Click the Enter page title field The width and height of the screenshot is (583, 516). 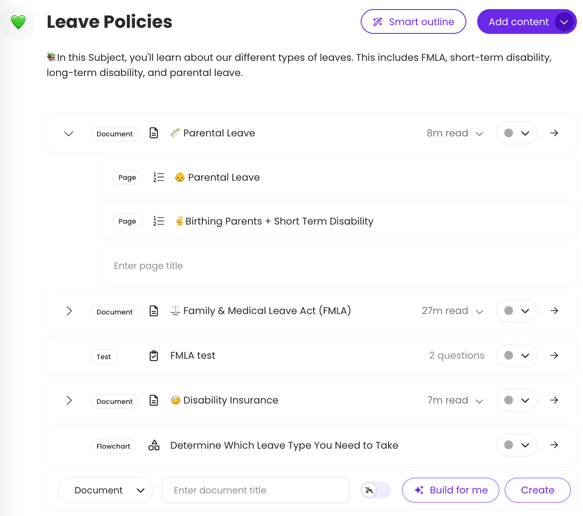(339, 266)
